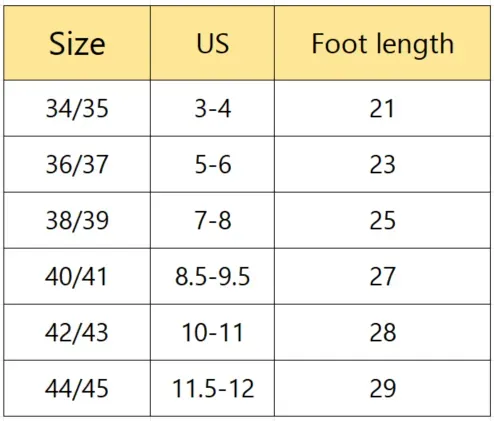The image size is (494, 421).
Task: Click the US column header
Action: pyautogui.click(x=213, y=43)
